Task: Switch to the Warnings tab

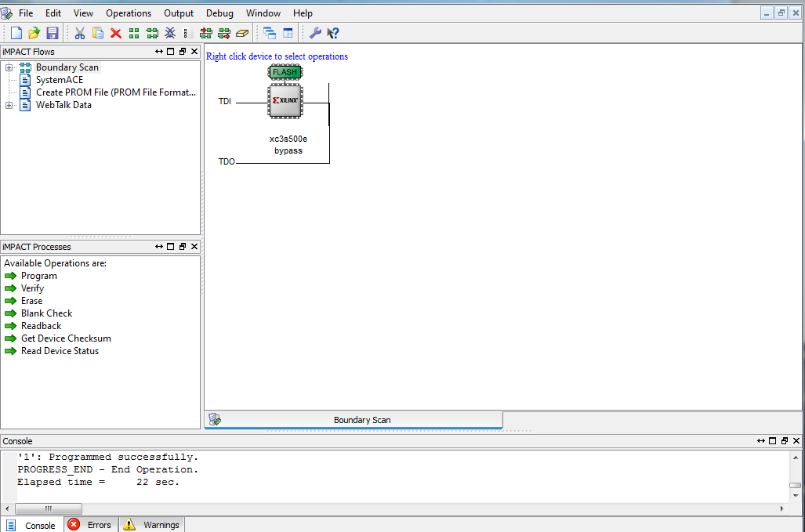Action: (x=152, y=525)
